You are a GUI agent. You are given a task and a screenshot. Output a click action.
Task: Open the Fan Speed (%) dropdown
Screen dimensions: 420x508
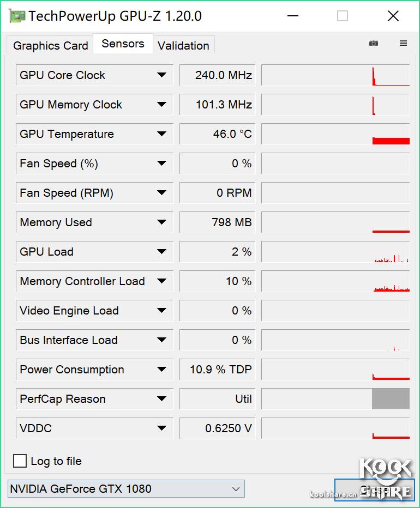[x=163, y=163]
